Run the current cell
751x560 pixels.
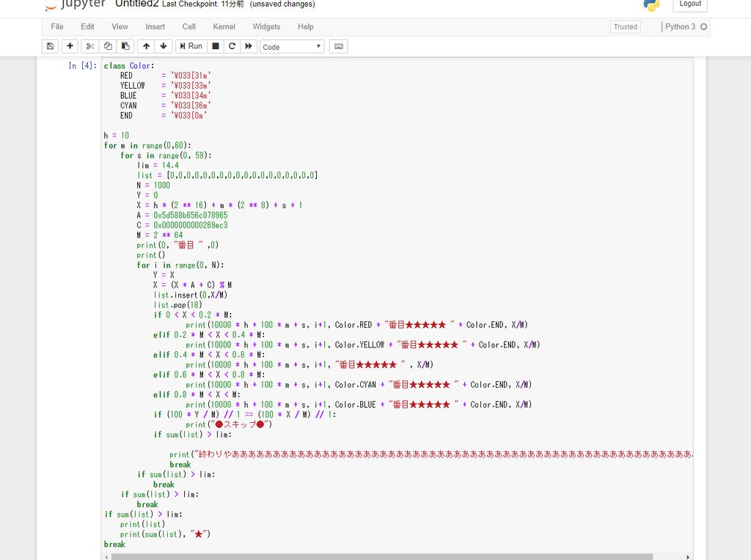click(x=191, y=46)
